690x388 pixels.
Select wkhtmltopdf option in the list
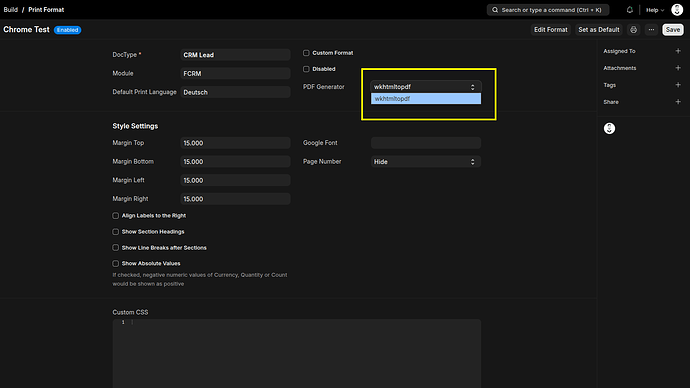click(x=426, y=99)
